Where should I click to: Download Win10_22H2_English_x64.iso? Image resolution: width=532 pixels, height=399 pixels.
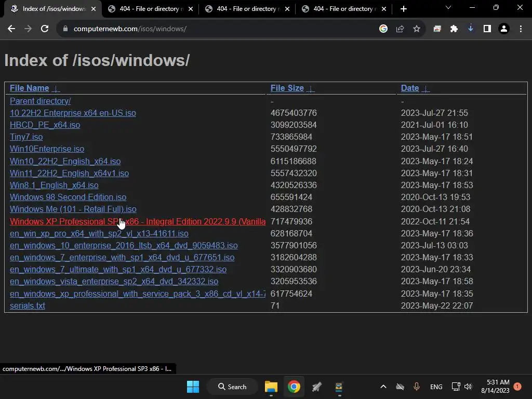(65, 161)
